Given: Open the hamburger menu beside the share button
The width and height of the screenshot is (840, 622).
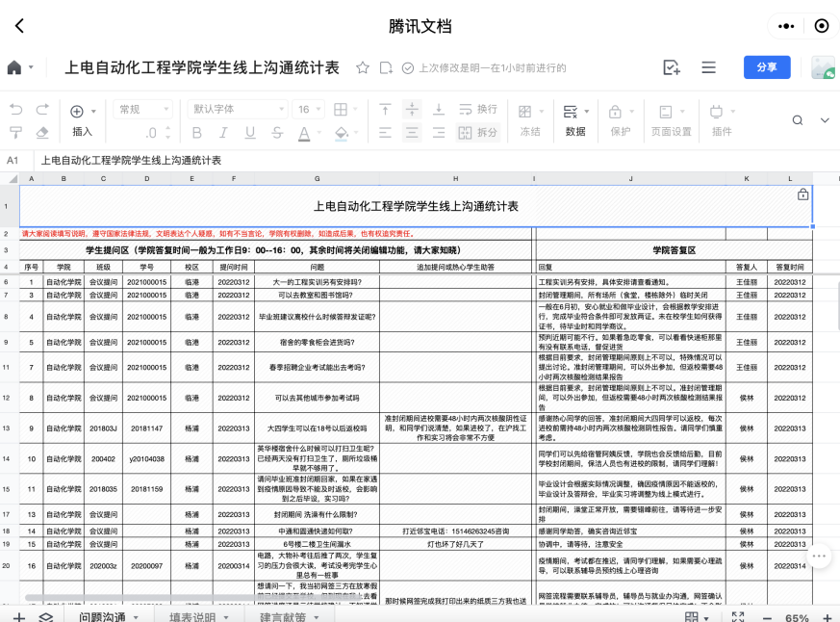Looking at the screenshot, I should (x=708, y=67).
